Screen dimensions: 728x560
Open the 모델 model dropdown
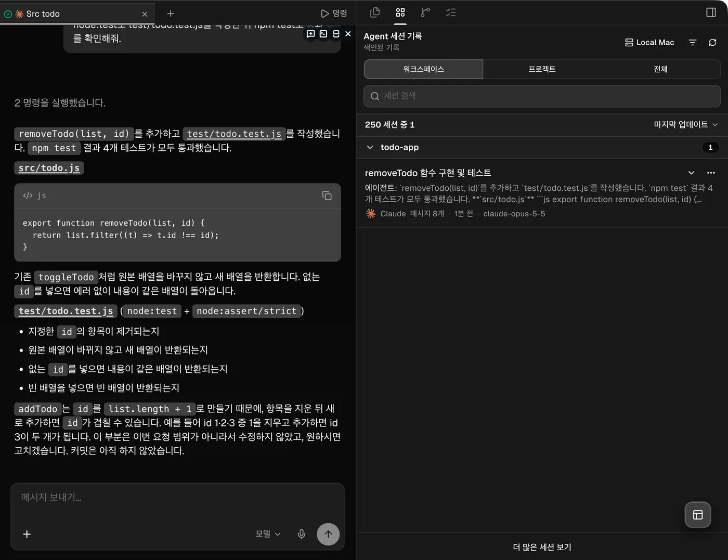coord(268,533)
